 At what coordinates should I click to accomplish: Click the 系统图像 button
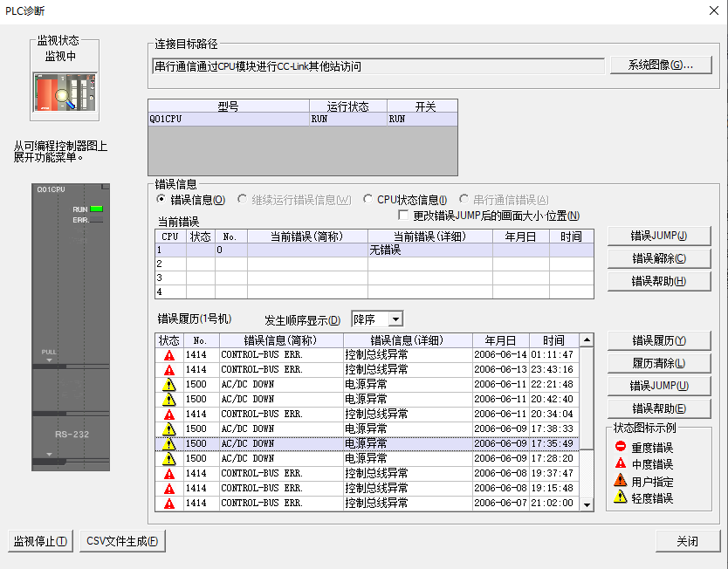point(661,65)
